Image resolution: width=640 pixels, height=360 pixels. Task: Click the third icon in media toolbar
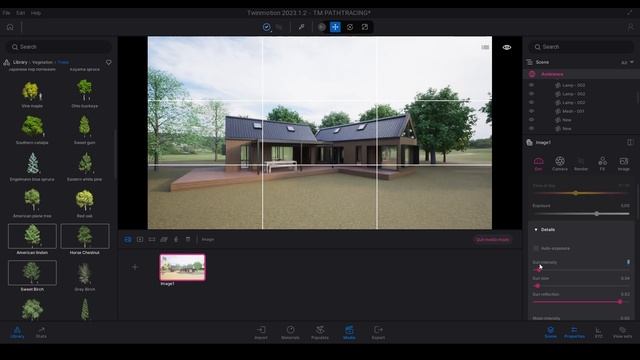152,240
